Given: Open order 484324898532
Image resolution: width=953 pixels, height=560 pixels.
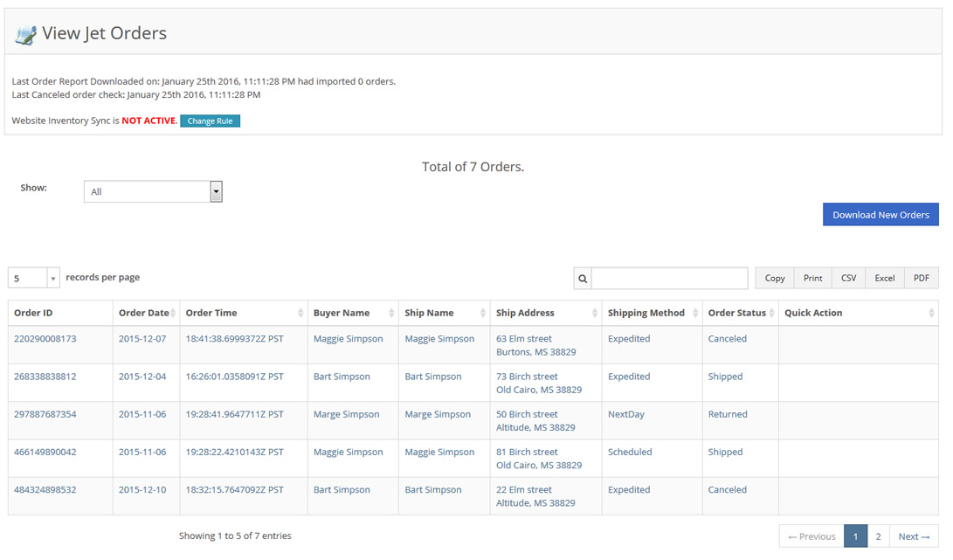Looking at the screenshot, I should (45, 489).
